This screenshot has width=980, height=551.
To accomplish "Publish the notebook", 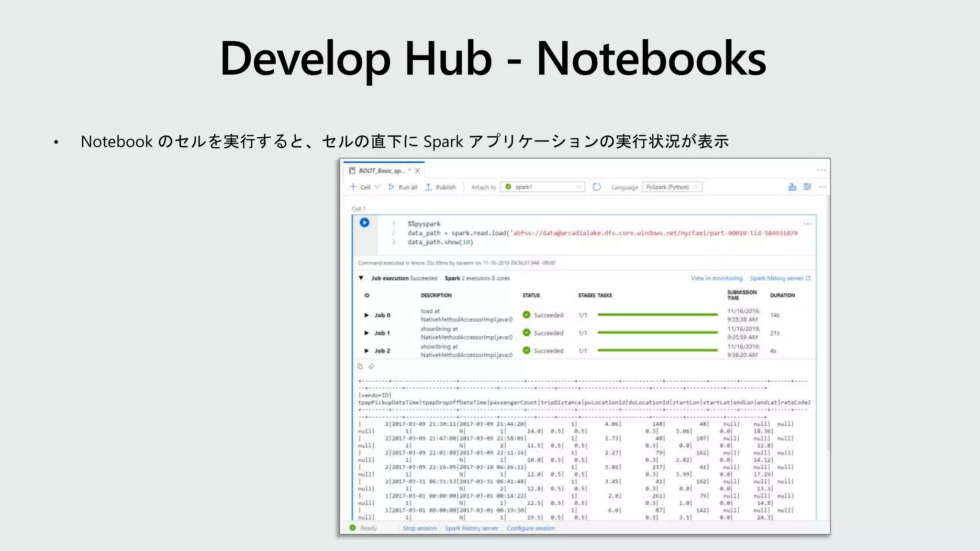I will (441, 187).
